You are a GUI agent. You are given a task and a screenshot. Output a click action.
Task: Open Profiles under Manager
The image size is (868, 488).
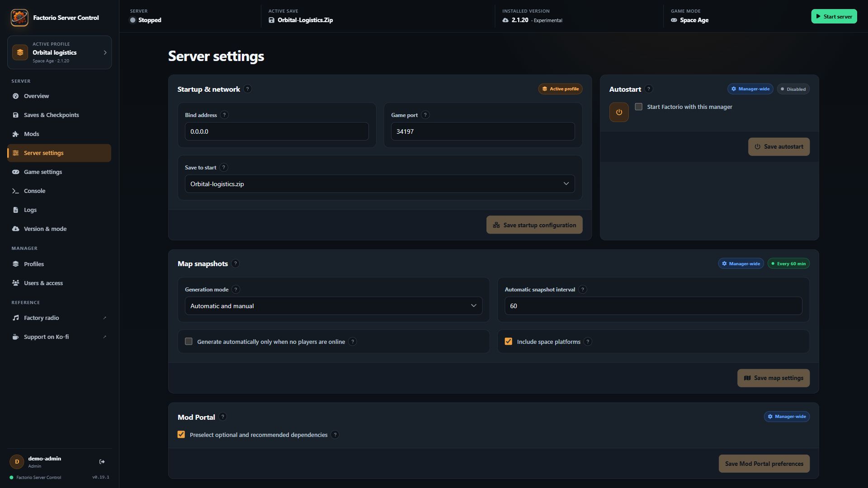pos(59,264)
